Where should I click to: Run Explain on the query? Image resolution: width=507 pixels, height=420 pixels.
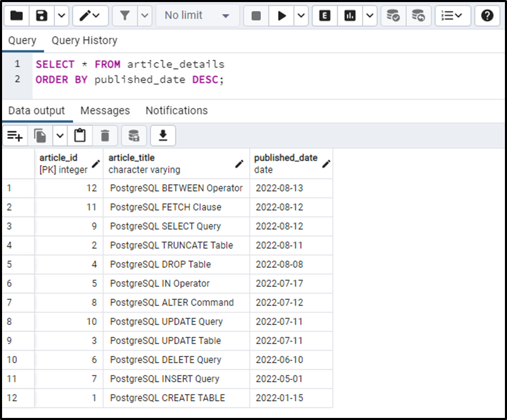[324, 15]
